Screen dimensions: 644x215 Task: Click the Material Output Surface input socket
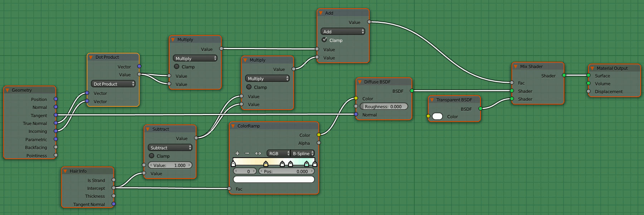pos(589,75)
